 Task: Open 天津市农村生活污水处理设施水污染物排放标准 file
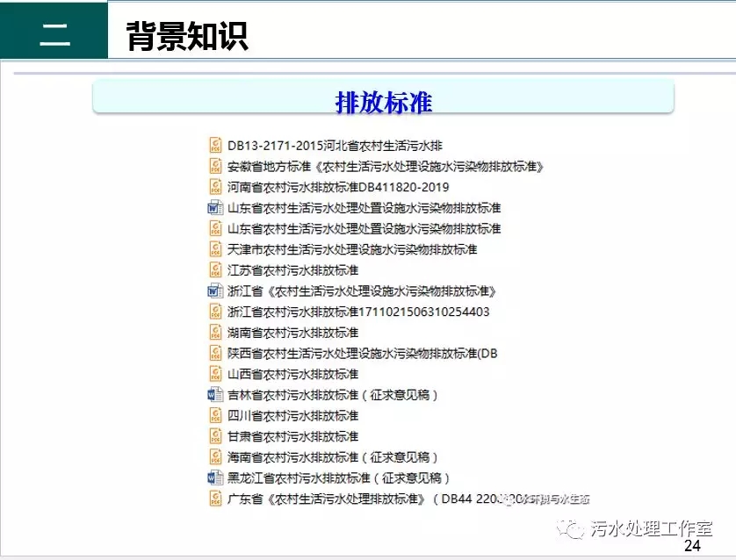[x=352, y=250]
